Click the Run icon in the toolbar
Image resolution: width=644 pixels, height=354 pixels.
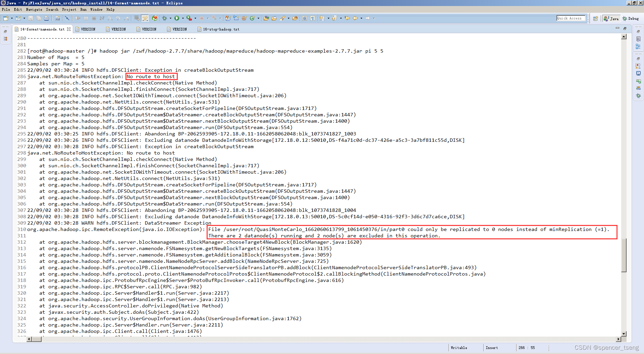(x=177, y=18)
